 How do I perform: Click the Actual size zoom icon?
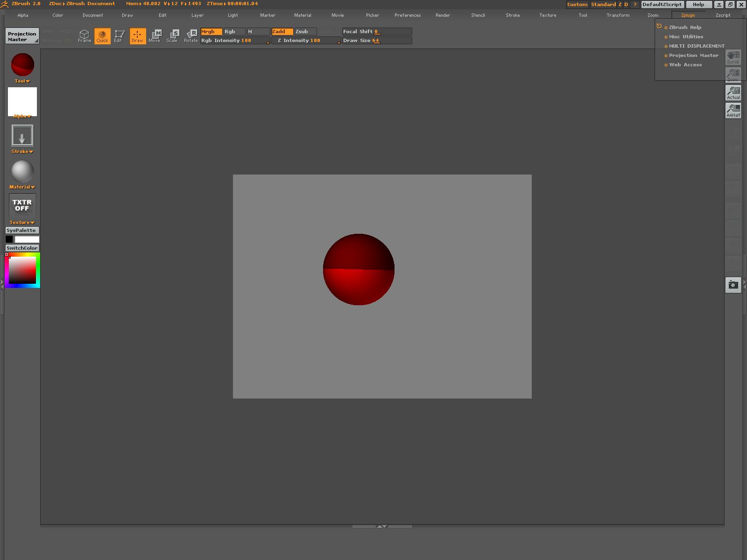coord(733,93)
